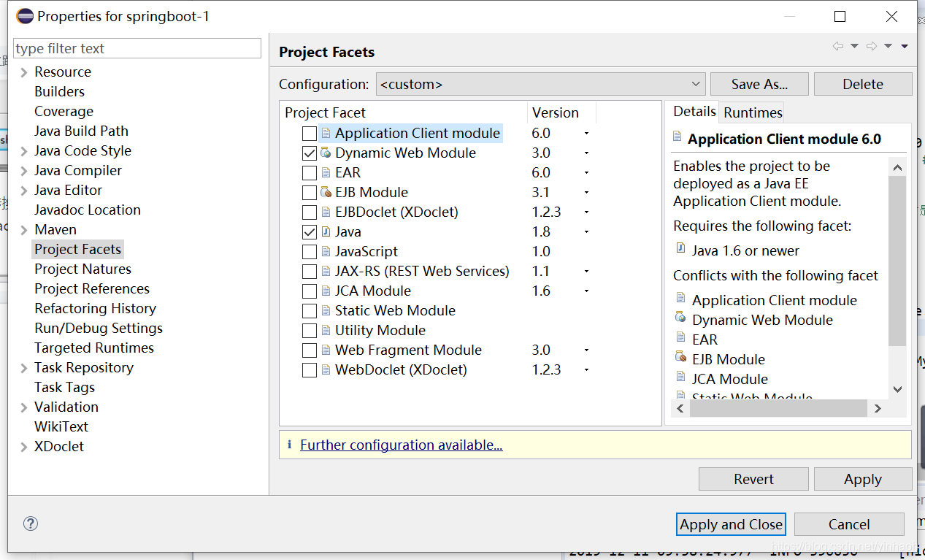Open the Configuration custom dropdown

(x=541, y=84)
